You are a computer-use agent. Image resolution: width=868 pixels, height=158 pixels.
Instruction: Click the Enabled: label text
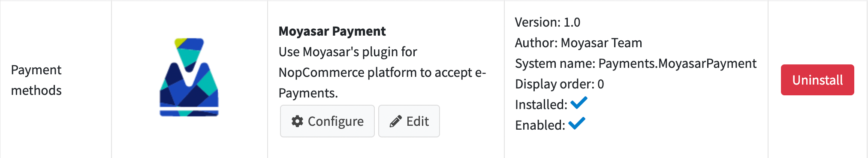pyautogui.click(x=540, y=125)
